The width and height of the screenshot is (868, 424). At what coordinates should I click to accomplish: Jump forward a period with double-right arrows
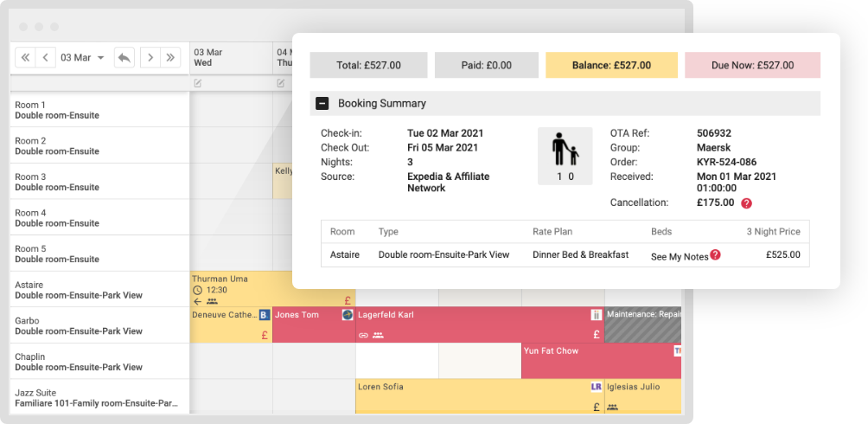point(170,58)
